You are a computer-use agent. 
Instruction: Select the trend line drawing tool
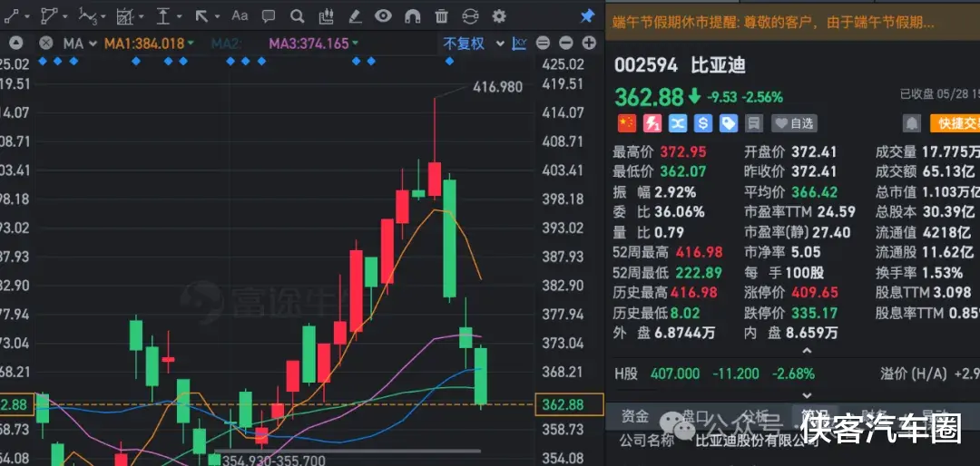pos(12,16)
